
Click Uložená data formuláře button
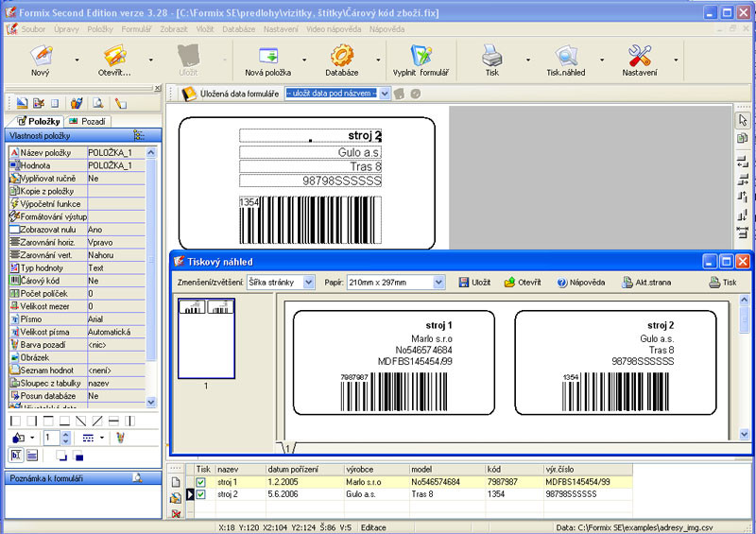230,94
